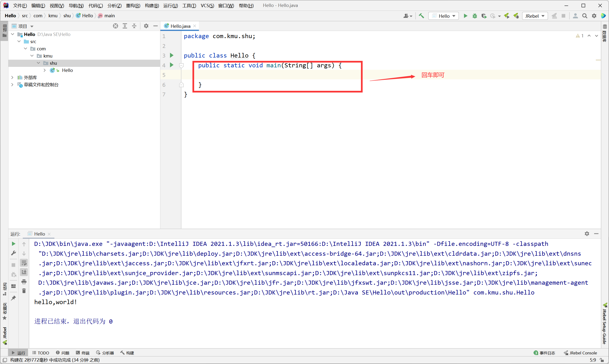Collapse the src folder in the project tree
This screenshot has height=364, width=609.
click(x=19, y=41)
